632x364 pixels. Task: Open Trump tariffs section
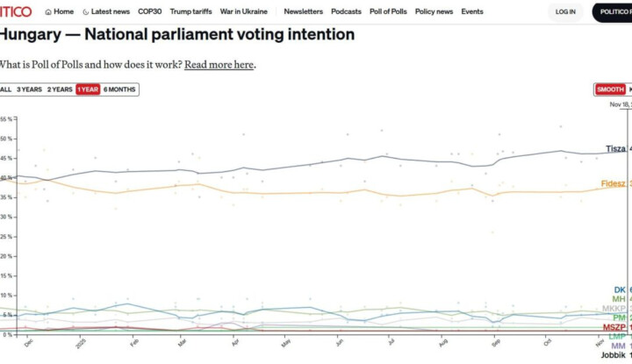click(192, 12)
